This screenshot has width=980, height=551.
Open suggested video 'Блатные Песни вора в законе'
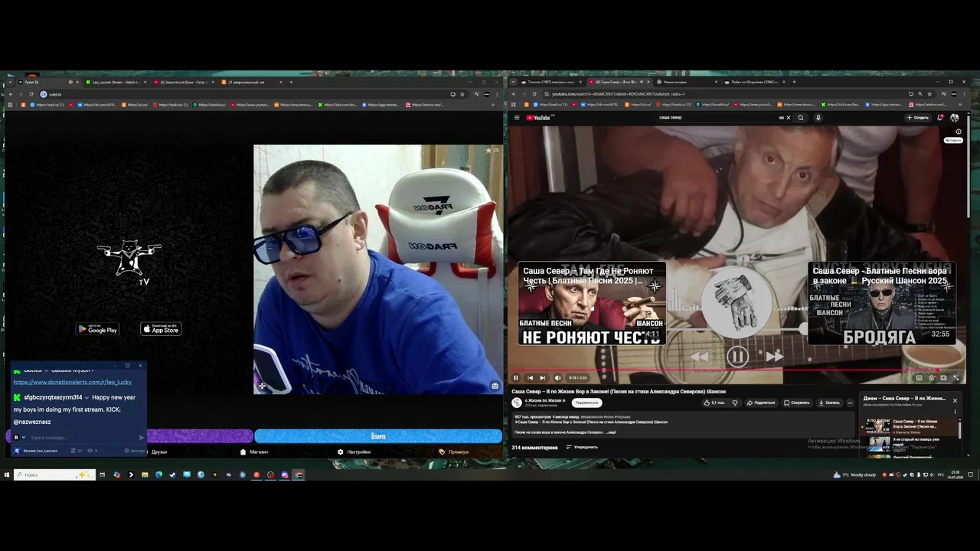(x=882, y=304)
